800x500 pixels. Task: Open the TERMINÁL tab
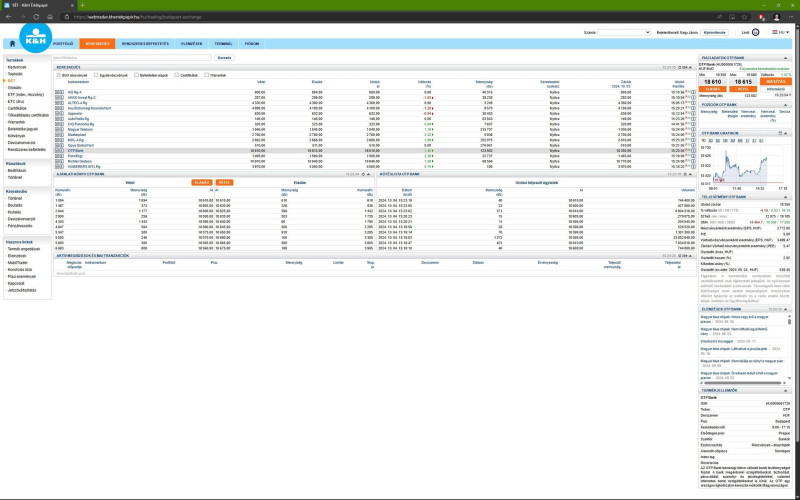(x=223, y=44)
